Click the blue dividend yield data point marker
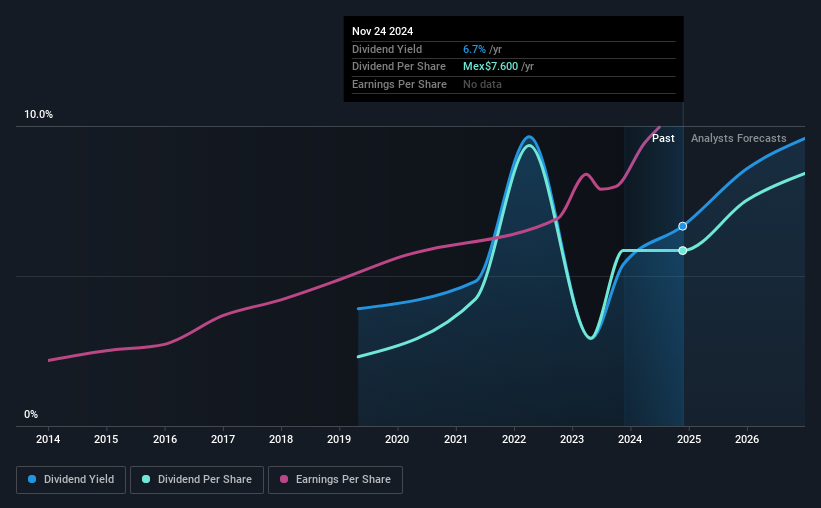Screen dimensions: 821x508 (x=683, y=226)
